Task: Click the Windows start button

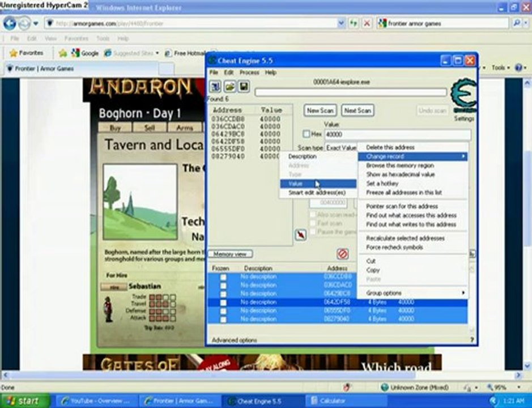Action: point(24,401)
